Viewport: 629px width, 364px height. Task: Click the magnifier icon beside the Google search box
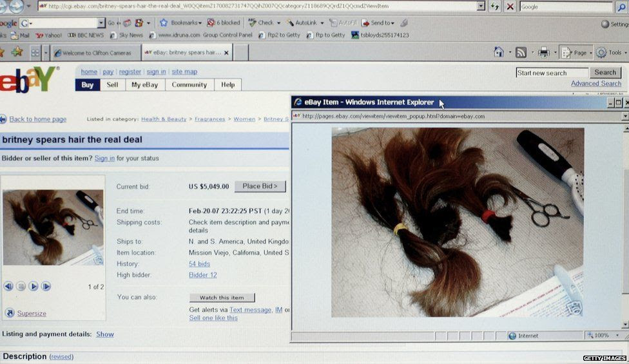point(621,7)
